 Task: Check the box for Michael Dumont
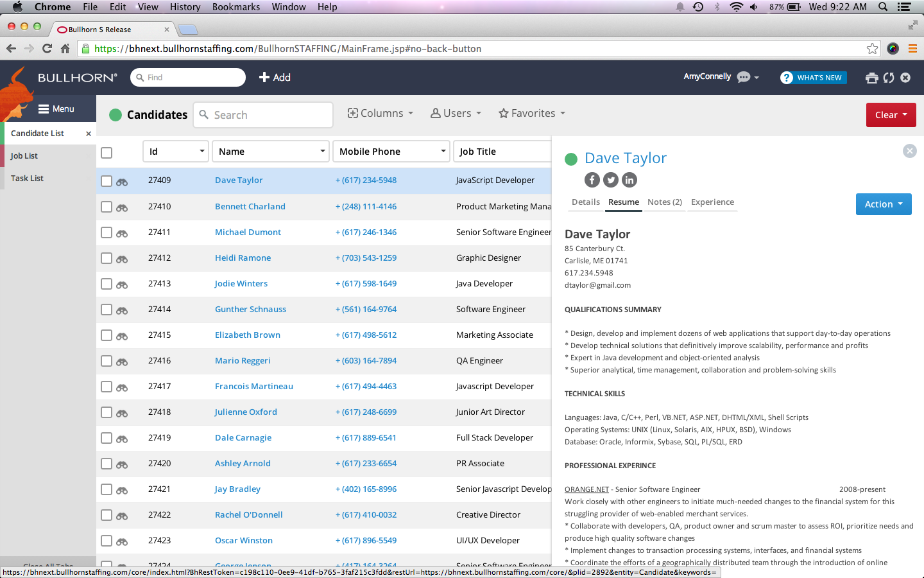[107, 232]
